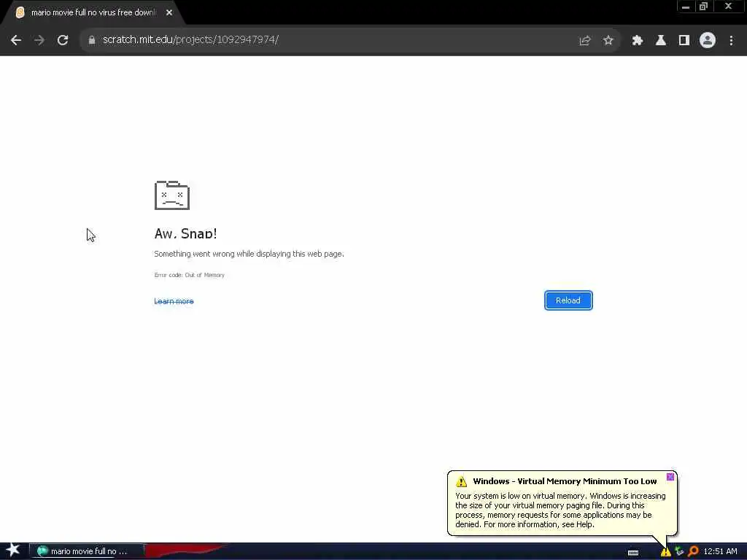Close the mario movie tab
The width and height of the screenshot is (747, 560).
click(x=169, y=13)
